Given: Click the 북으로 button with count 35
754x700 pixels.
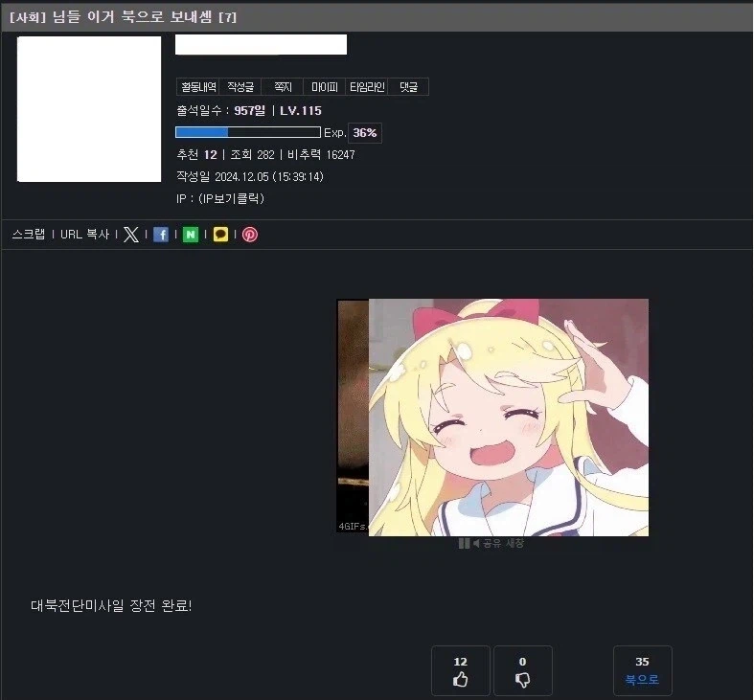Looking at the screenshot, I should point(642,670).
